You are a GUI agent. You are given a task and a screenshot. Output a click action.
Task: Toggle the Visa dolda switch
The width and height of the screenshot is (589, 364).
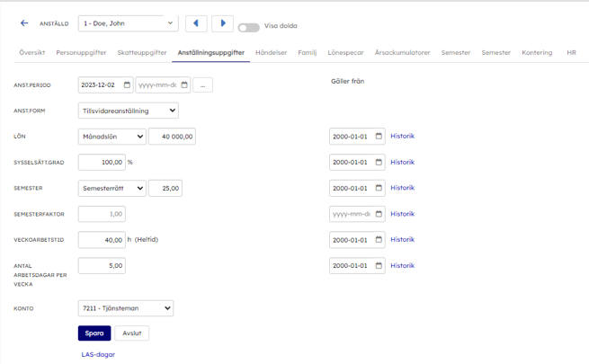(248, 27)
